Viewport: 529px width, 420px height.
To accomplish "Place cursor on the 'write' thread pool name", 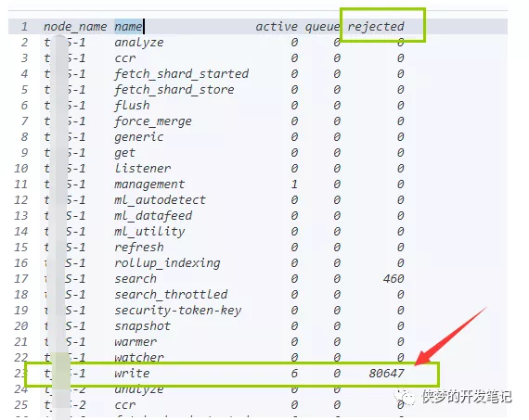I will pos(132,373).
